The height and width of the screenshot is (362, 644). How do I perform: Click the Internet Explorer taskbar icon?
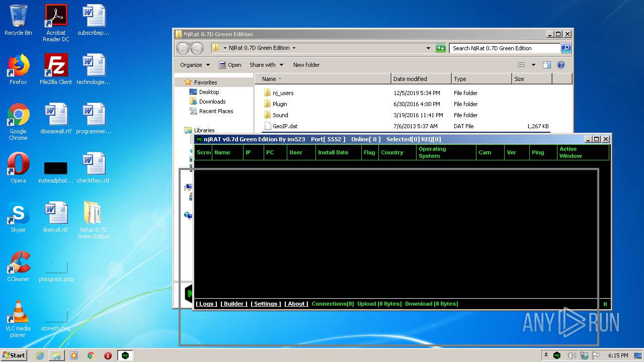pyautogui.click(x=40, y=355)
